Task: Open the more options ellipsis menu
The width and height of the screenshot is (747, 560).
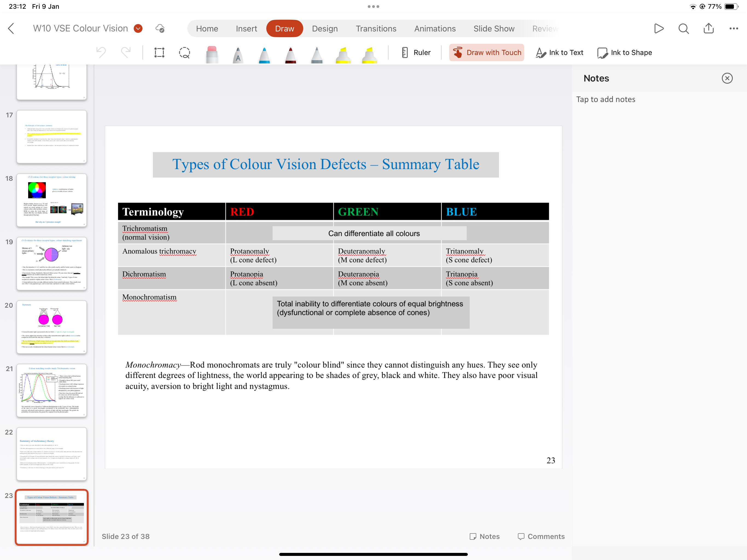Action: point(734,29)
